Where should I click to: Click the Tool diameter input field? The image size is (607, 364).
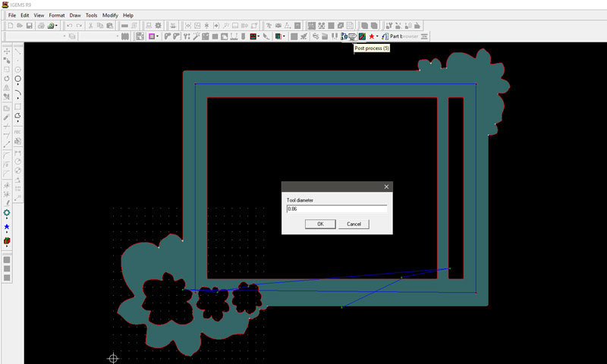337,209
